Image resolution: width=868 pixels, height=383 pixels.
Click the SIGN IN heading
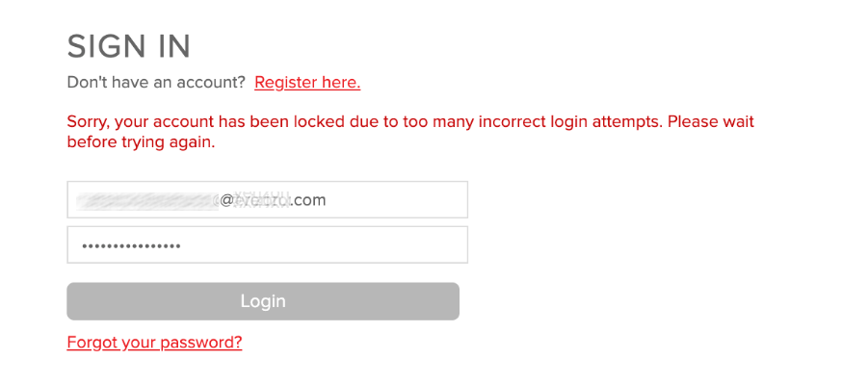129,46
